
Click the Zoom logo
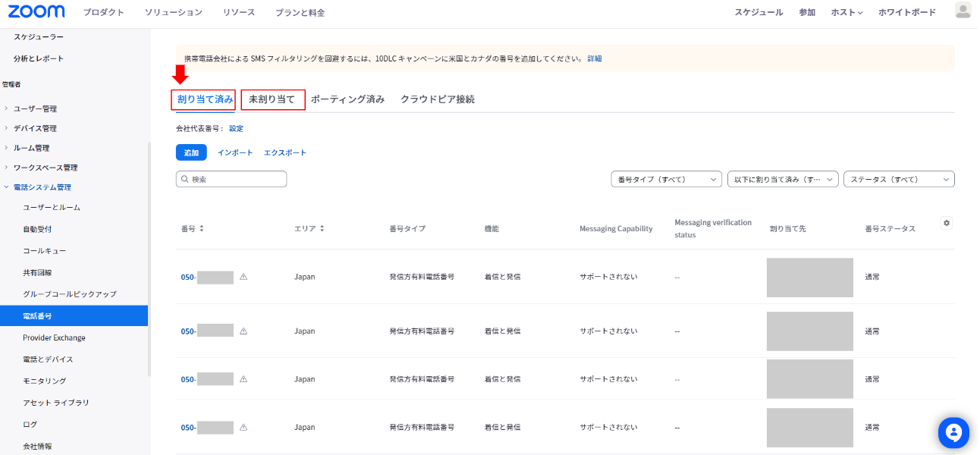36,11
